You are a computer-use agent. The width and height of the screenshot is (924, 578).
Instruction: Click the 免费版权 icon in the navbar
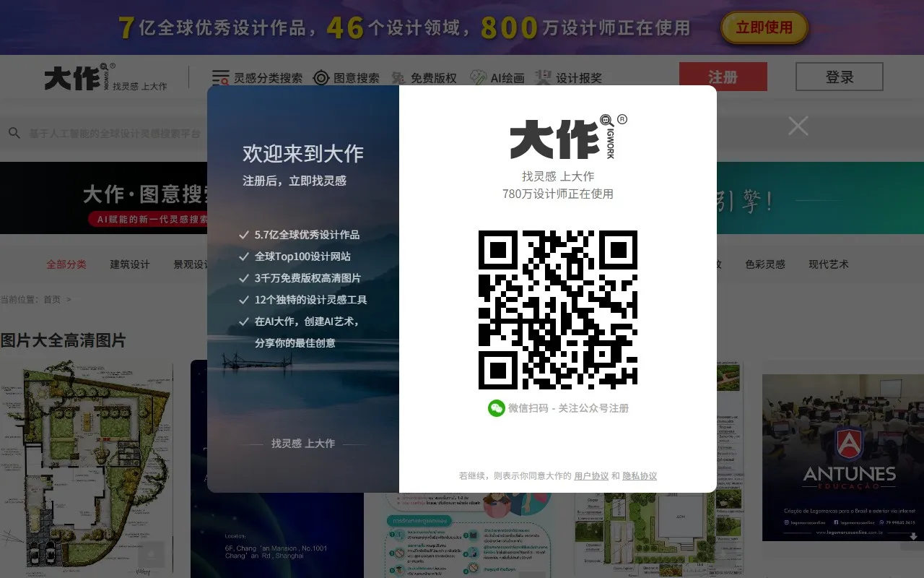click(x=398, y=77)
